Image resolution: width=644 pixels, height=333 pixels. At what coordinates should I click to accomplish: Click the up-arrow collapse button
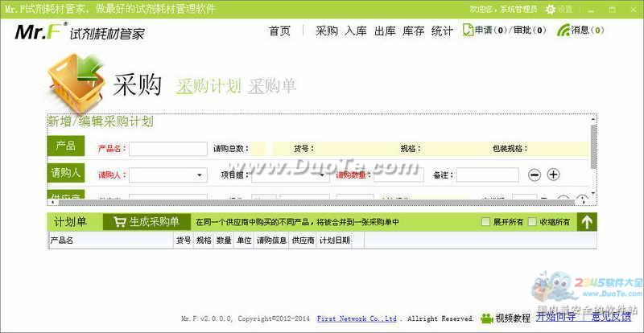click(587, 222)
